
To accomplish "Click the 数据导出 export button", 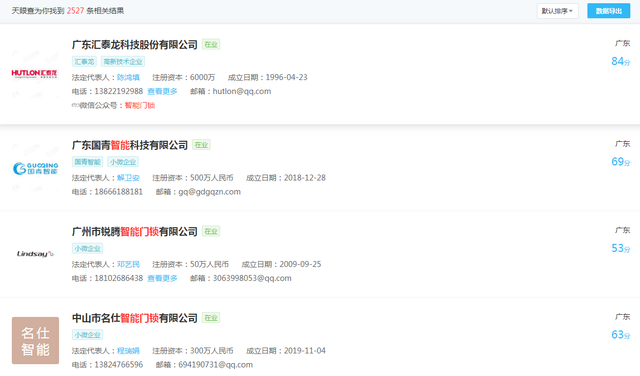I will point(609,11).
